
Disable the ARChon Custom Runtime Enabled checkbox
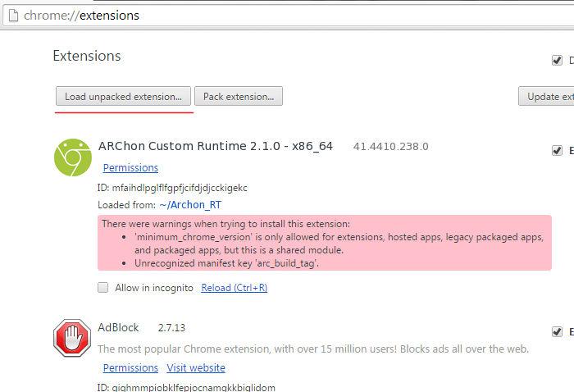coord(557,150)
